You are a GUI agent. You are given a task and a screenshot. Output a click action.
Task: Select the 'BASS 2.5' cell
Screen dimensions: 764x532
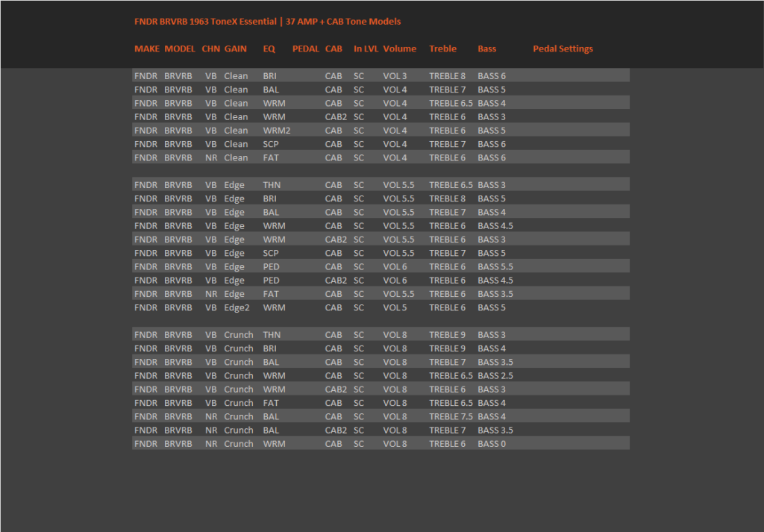coord(495,375)
